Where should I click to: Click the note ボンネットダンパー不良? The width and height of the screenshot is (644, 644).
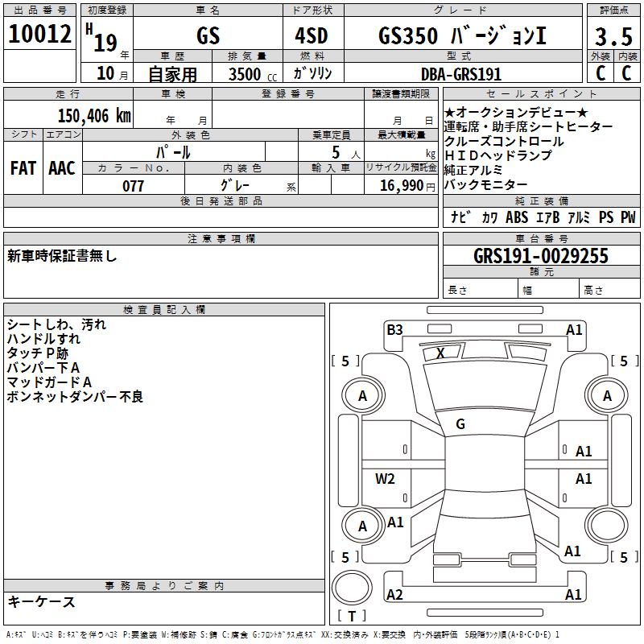pos(75,396)
